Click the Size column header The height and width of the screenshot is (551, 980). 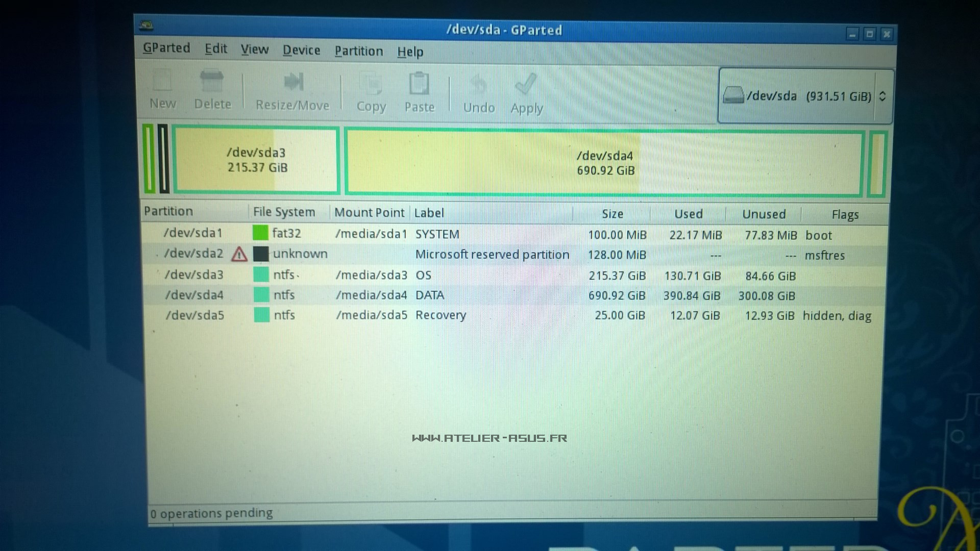coord(612,214)
